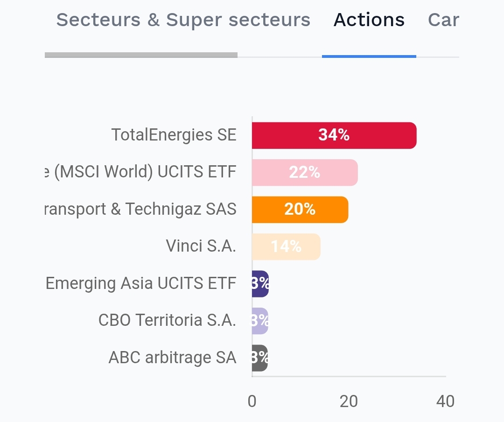504x422 pixels.
Task: Click the Emerging Asia UCITS ETF label
Action: pos(141,283)
